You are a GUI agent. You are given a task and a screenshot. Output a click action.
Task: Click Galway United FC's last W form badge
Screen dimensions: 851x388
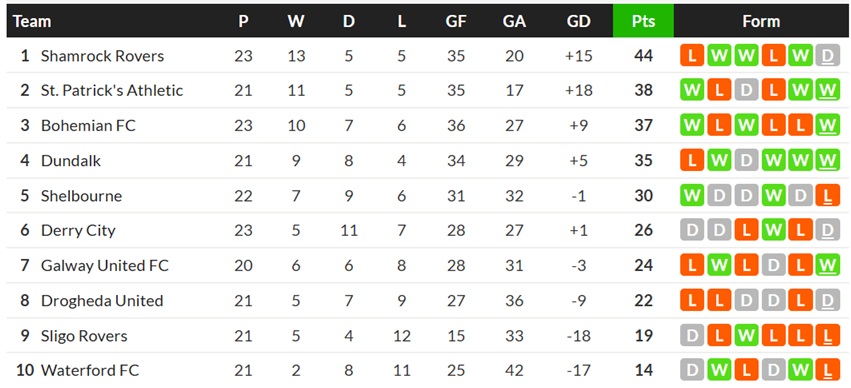[x=827, y=265]
